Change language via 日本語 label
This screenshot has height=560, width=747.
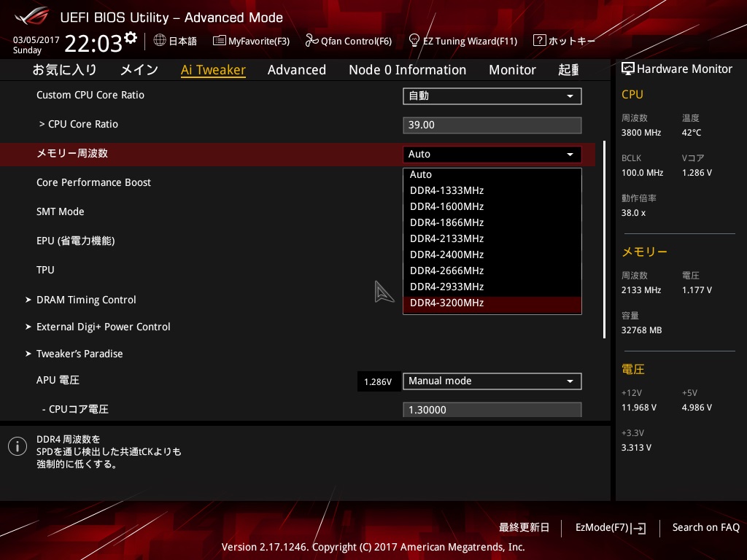pyautogui.click(x=183, y=41)
